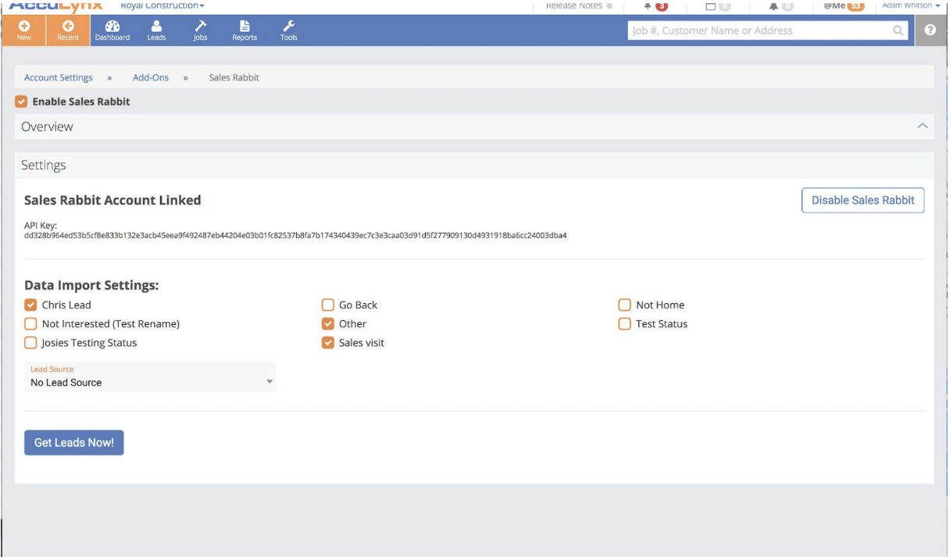
Task: Open the @Me mentions counter
Action: click(845, 6)
